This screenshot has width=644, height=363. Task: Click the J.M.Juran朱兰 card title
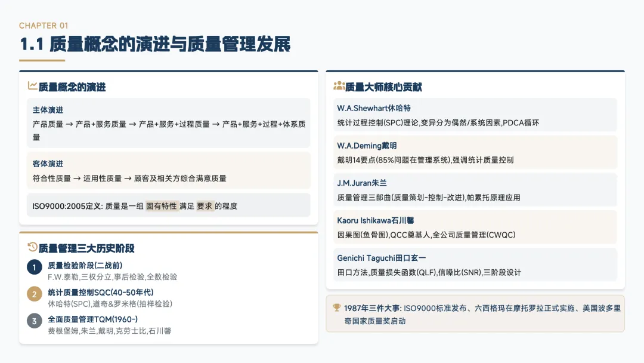click(362, 183)
